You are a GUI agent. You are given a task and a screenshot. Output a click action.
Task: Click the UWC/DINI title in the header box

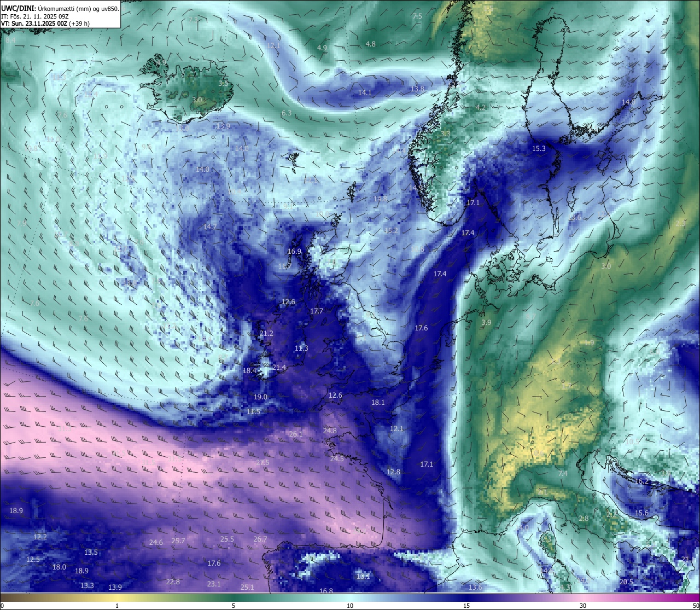(19, 8)
